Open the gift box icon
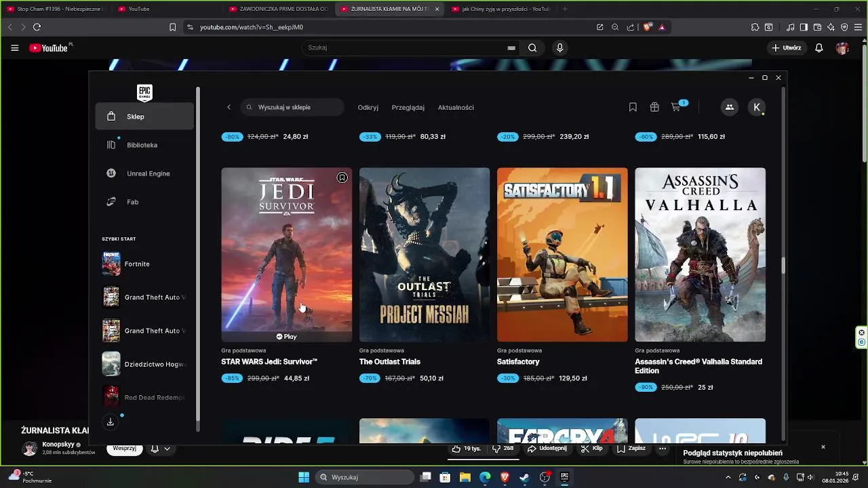The width and height of the screenshot is (868, 488). (x=654, y=107)
